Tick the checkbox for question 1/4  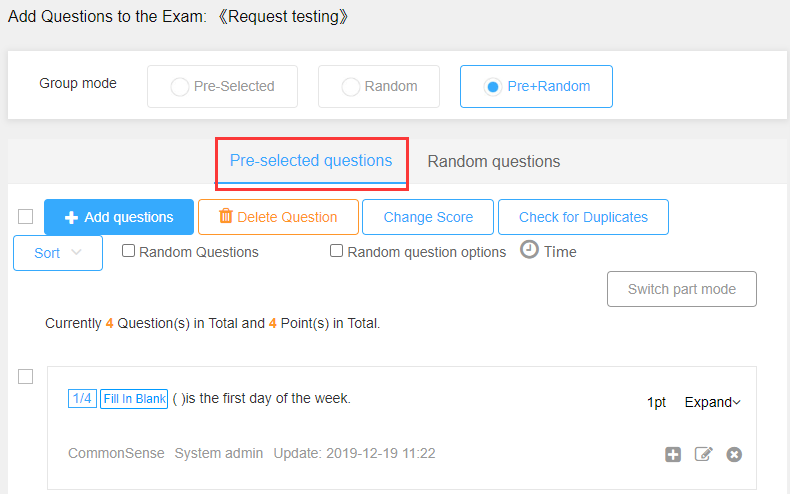pos(26,377)
